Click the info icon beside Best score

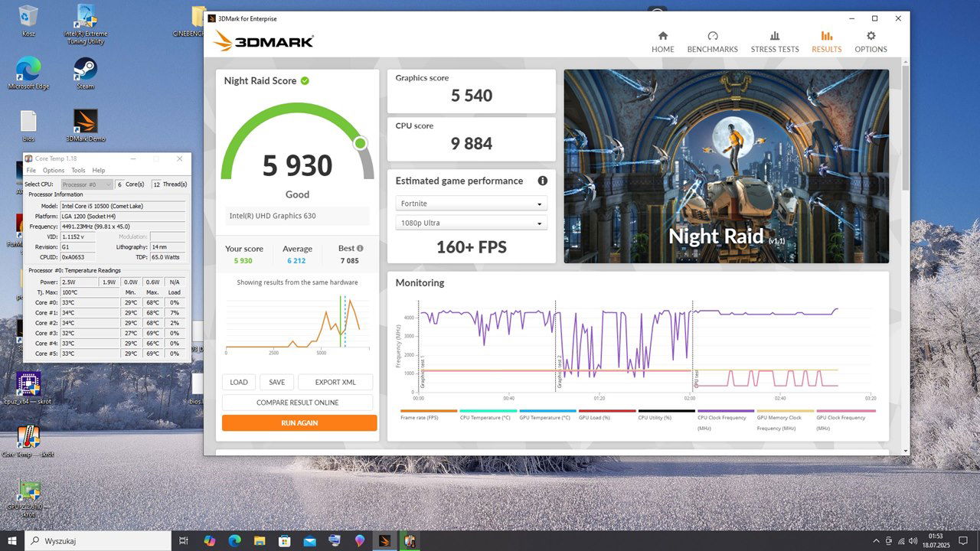pyautogui.click(x=360, y=248)
